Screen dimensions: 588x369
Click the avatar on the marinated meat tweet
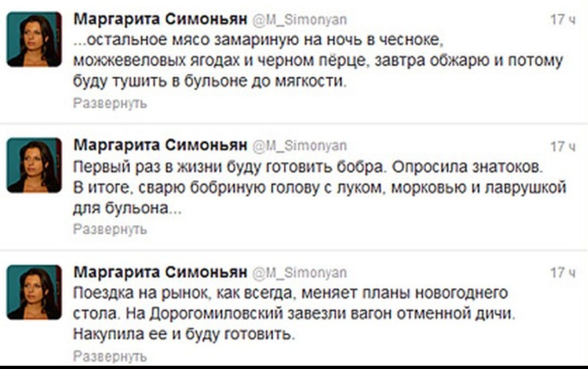34,39
